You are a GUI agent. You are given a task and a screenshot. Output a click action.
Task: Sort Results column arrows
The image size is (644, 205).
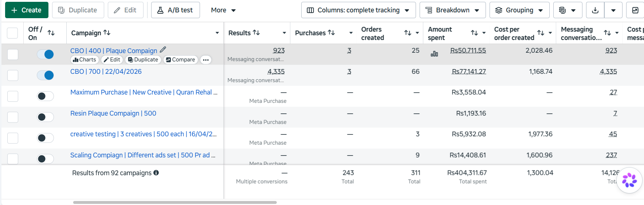coord(256,33)
